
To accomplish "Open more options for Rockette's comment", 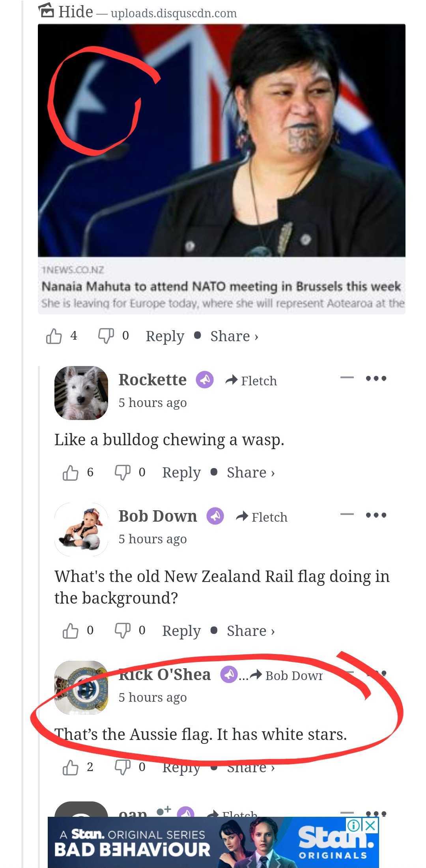I will pos(376,378).
